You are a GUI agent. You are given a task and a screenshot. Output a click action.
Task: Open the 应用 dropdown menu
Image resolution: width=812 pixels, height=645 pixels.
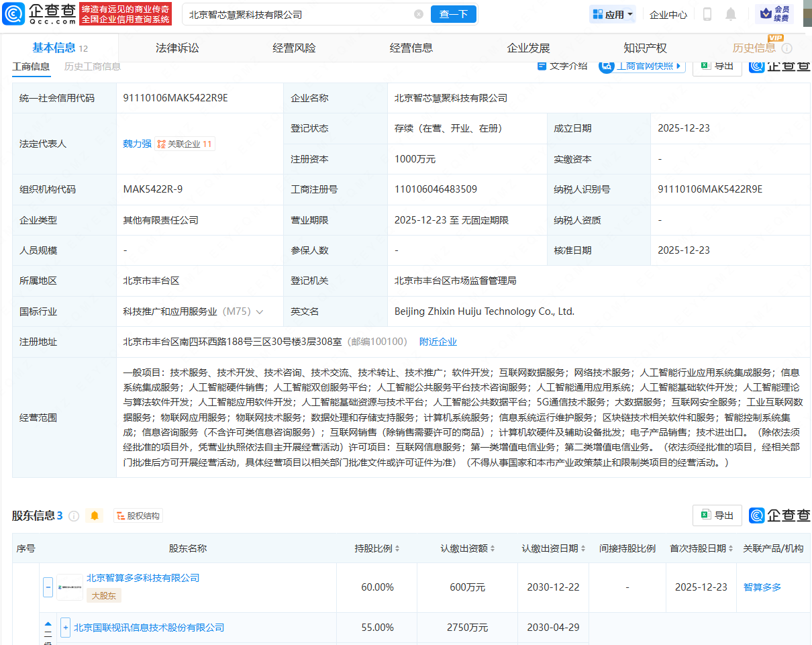(612, 14)
